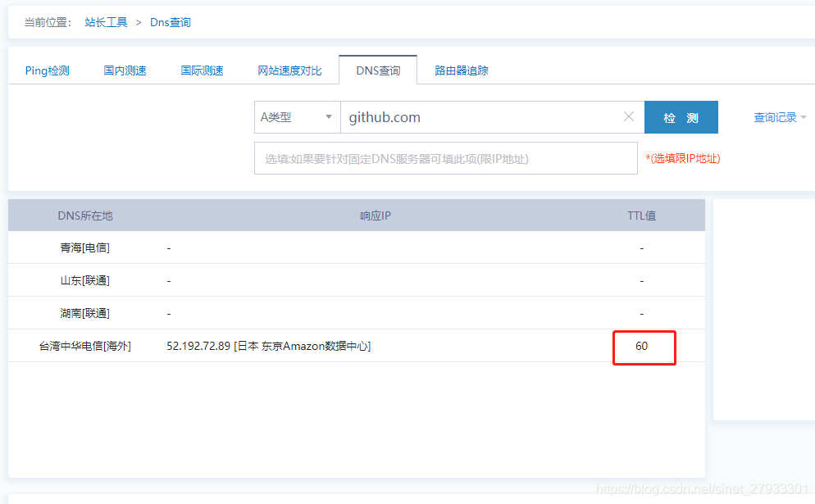Click the DNS所在地 column header

(85, 216)
